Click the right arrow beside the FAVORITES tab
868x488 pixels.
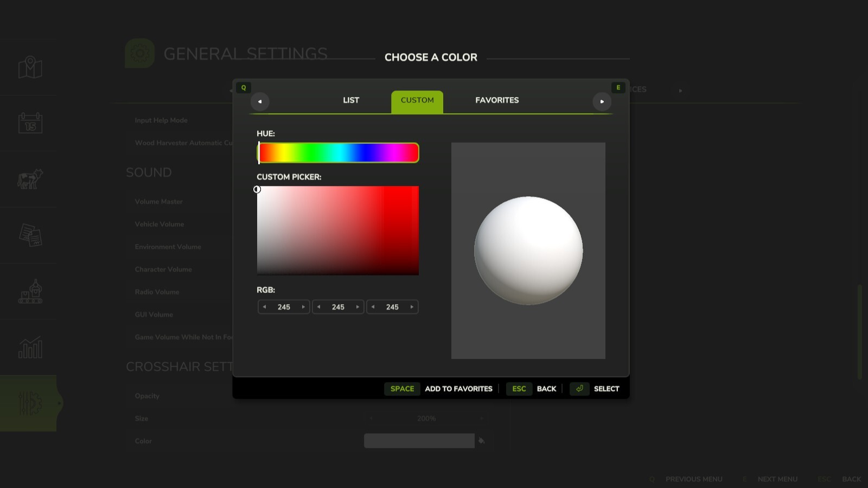click(x=602, y=101)
